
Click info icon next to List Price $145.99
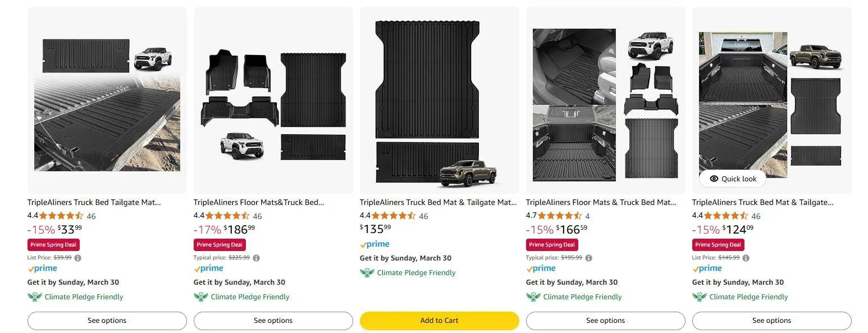point(746,258)
